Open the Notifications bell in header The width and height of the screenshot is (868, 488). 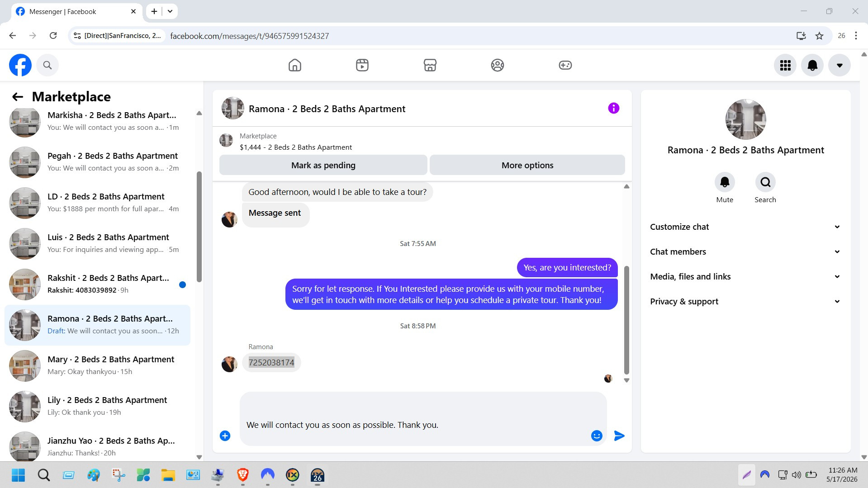click(812, 65)
